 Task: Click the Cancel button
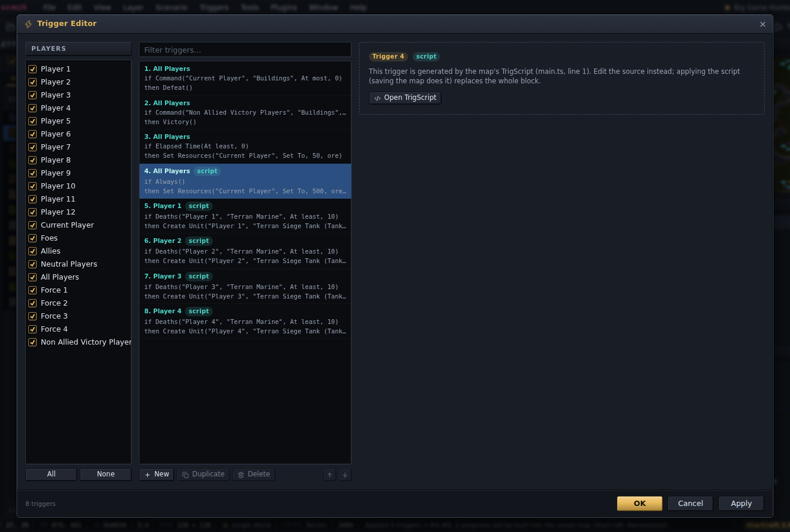691,504
